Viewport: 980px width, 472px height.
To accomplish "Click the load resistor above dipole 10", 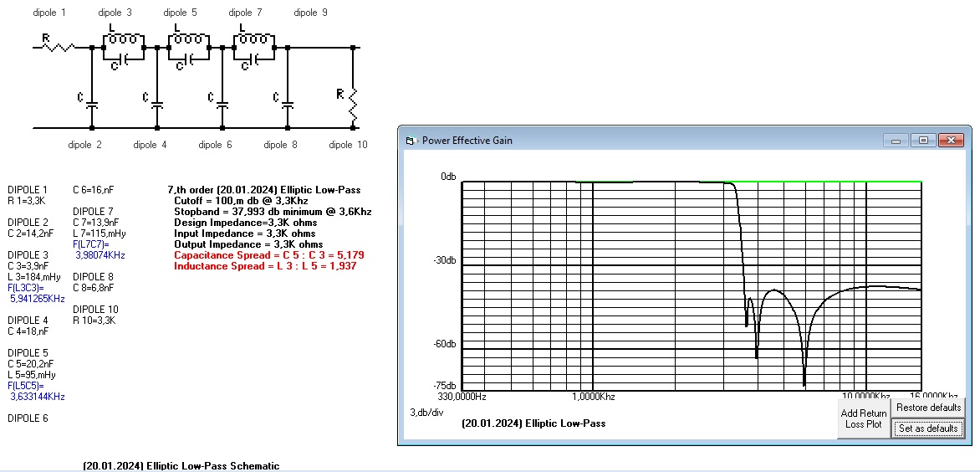I will click(353, 101).
